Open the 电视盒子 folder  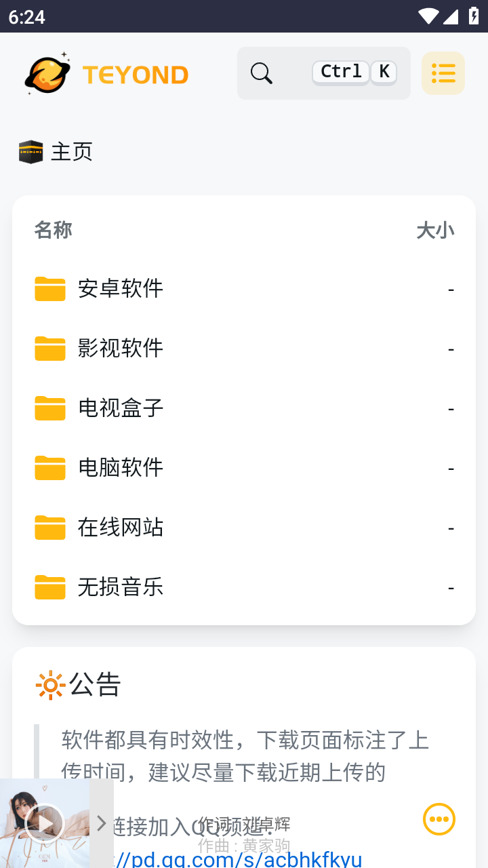(x=121, y=408)
